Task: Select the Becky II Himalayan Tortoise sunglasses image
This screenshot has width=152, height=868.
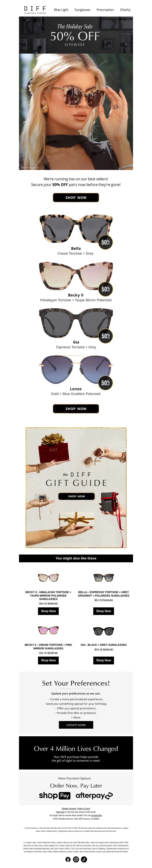Action: (x=76, y=276)
